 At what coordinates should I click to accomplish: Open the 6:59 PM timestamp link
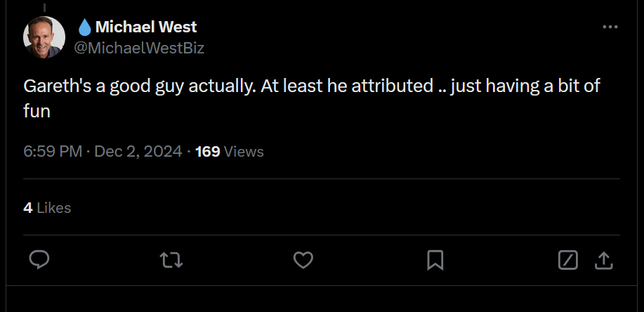(53, 151)
